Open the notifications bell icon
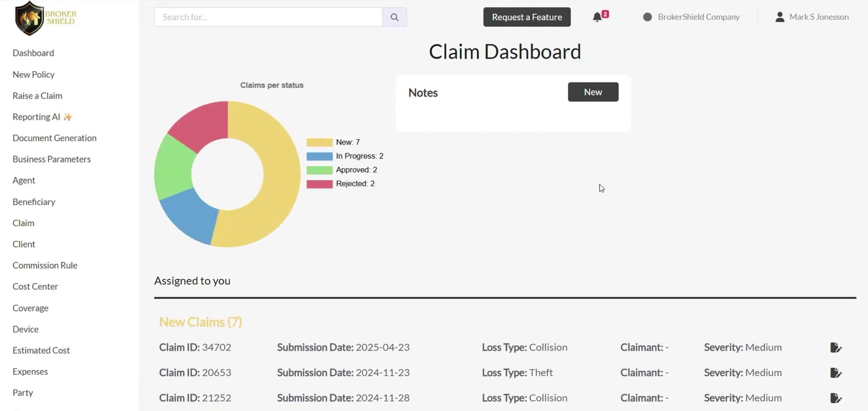This screenshot has height=411, width=868. [598, 17]
